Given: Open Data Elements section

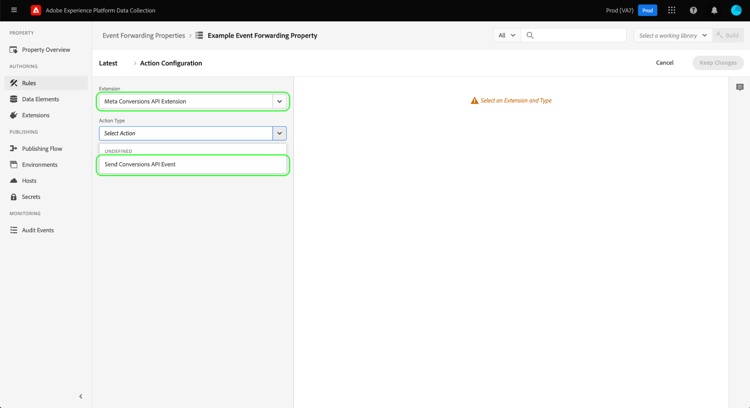Looking at the screenshot, I should [40, 99].
